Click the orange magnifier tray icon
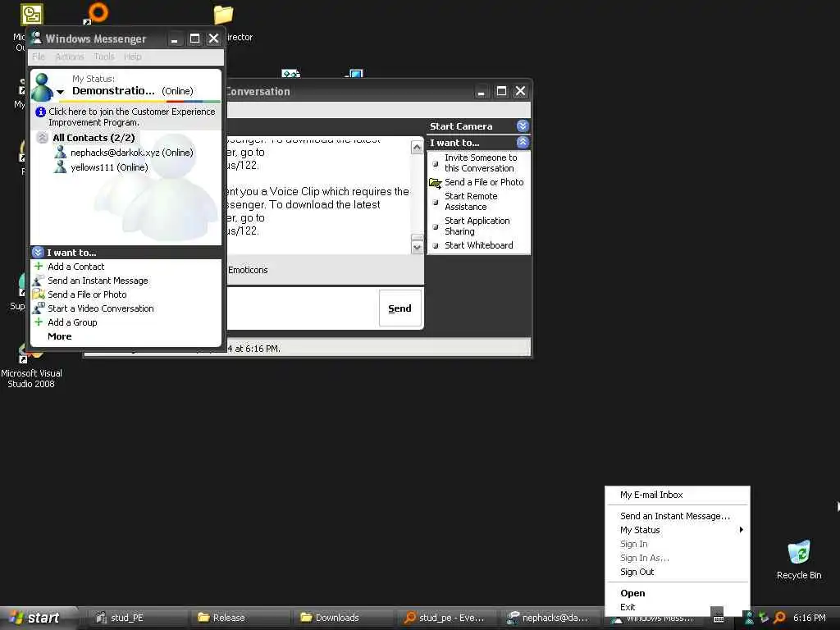The width and height of the screenshot is (840, 630). pos(779,618)
